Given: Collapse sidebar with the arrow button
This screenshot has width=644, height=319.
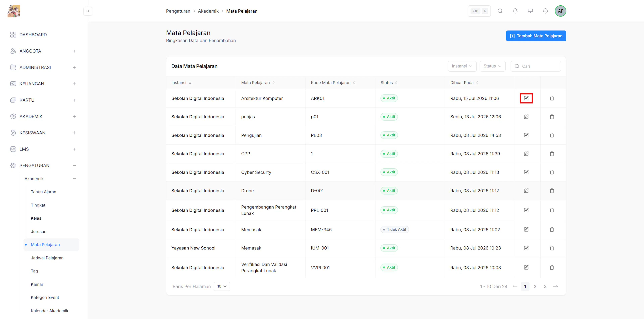Looking at the screenshot, I should click(88, 11).
